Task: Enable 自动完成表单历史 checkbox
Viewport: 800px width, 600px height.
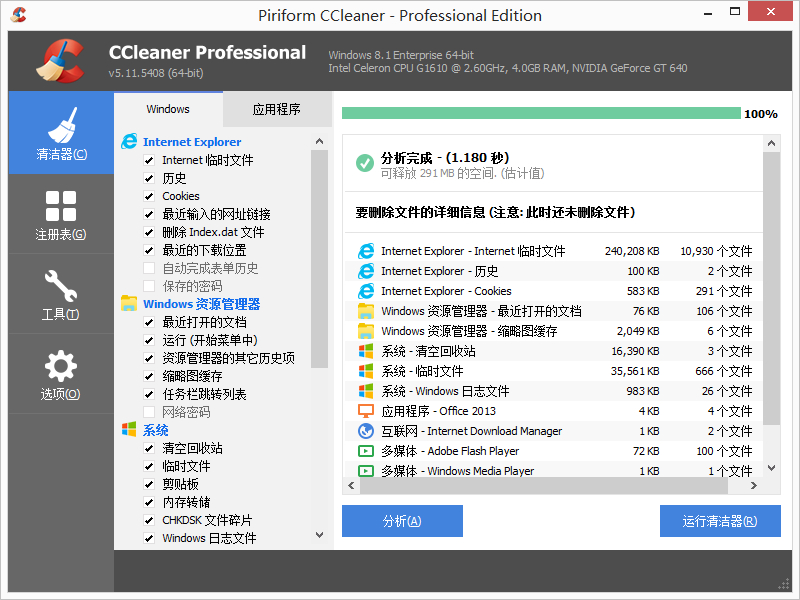Action: tap(149, 268)
